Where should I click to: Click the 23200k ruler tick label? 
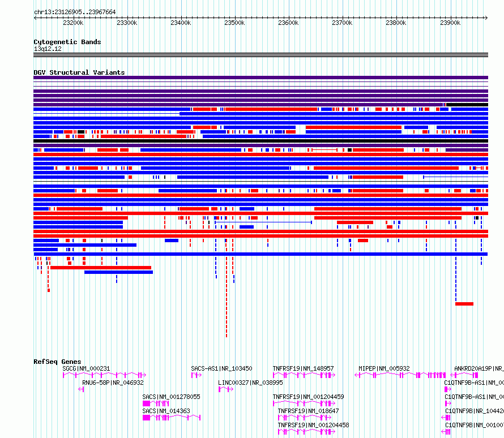coord(73,23)
